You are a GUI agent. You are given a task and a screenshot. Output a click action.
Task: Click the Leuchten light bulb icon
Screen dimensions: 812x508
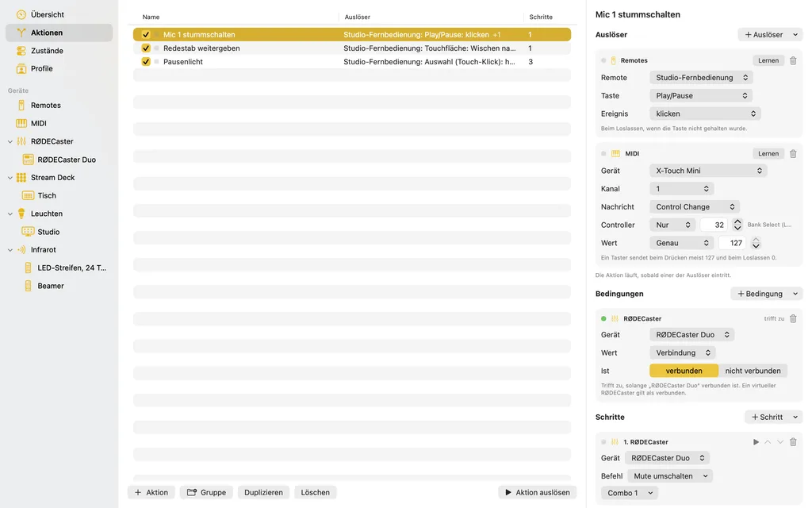(x=21, y=214)
